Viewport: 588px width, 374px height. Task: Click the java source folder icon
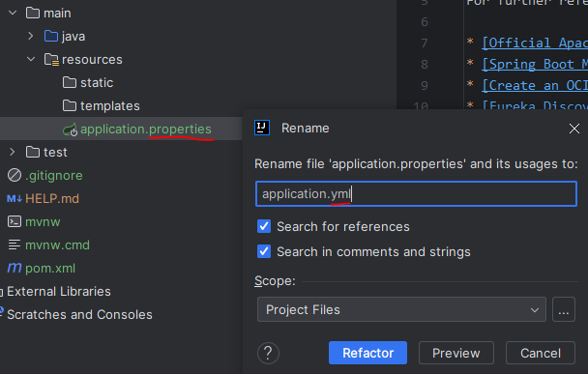(51, 37)
